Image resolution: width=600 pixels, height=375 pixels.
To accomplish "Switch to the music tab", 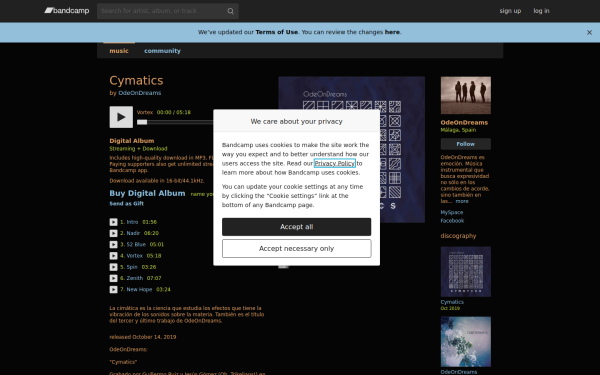I will point(119,51).
